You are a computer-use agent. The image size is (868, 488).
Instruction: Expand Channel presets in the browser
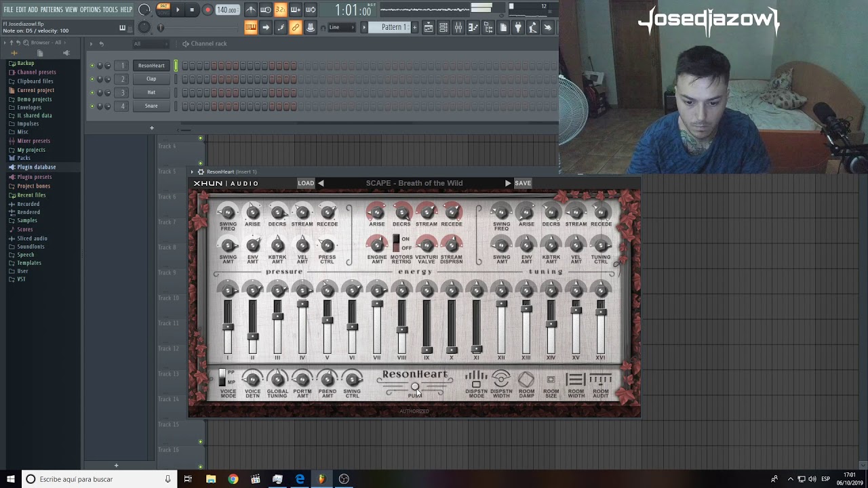(x=32, y=72)
